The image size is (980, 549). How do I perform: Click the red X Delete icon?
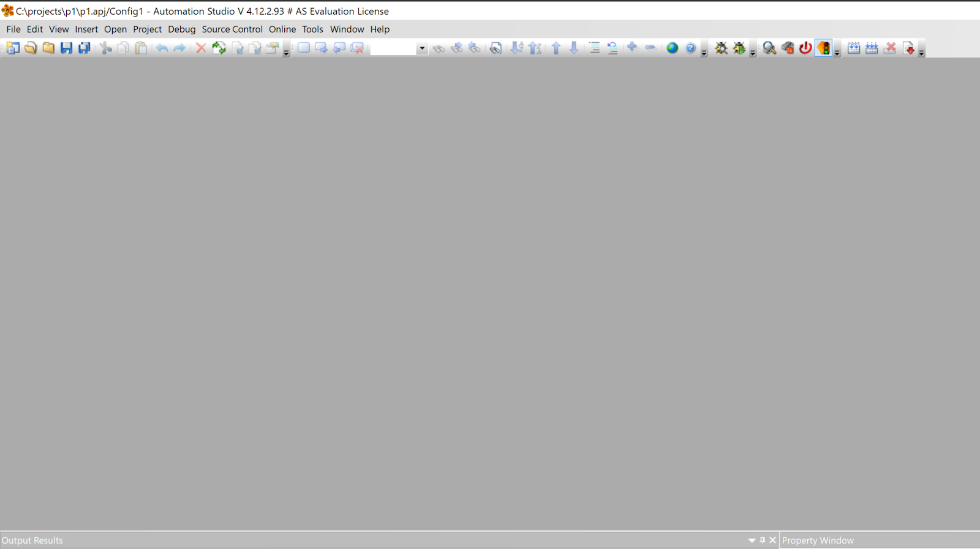point(201,48)
